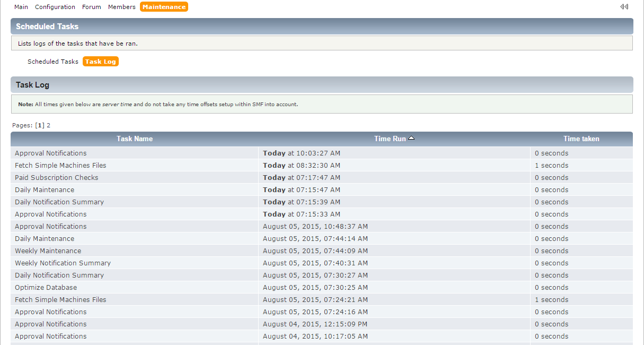Click the Scheduled Tasks section heading
Viewport: 644px width, 345px height.
pyautogui.click(x=47, y=27)
